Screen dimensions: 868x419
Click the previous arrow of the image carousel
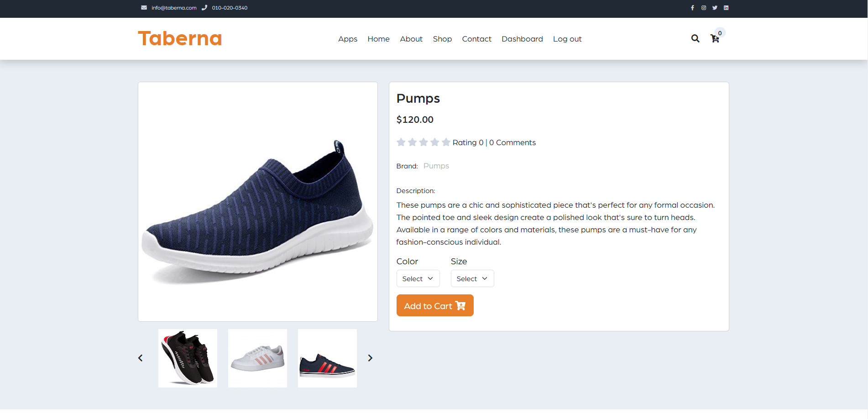(140, 358)
